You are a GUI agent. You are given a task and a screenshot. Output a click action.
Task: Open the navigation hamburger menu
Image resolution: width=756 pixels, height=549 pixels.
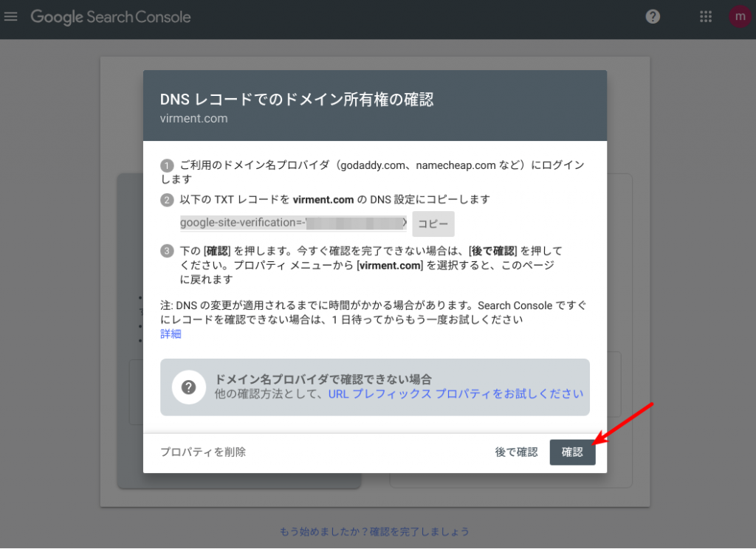tap(10, 16)
